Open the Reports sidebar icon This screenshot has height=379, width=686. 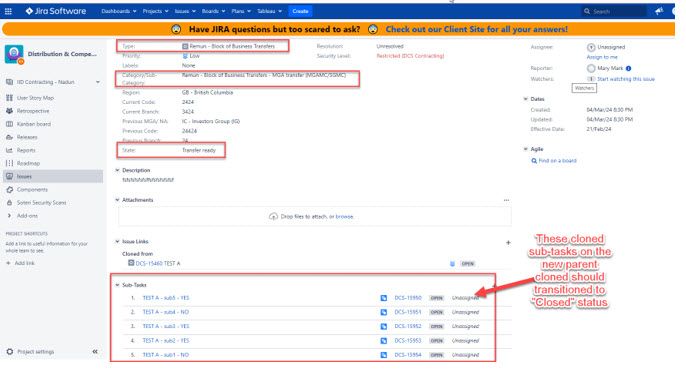[9, 150]
